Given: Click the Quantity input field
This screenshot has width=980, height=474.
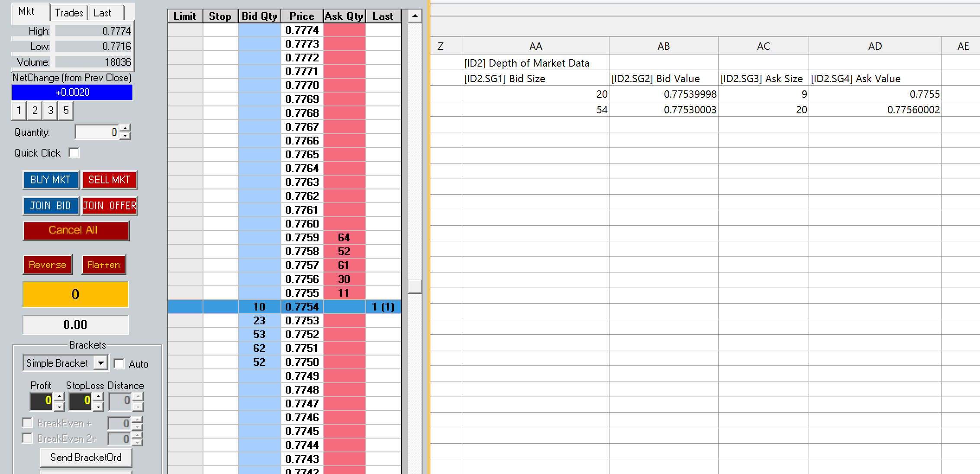Looking at the screenshot, I should tap(97, 132).
